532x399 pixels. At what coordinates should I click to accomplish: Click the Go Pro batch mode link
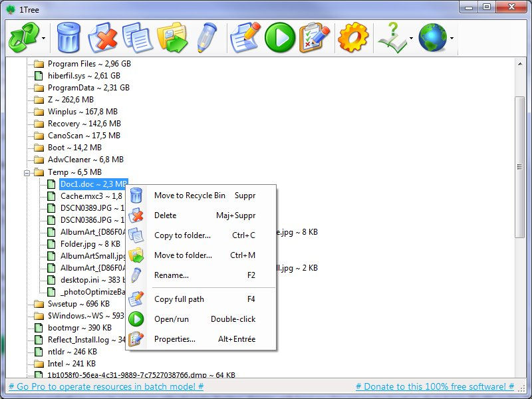[x=106, y=386]
